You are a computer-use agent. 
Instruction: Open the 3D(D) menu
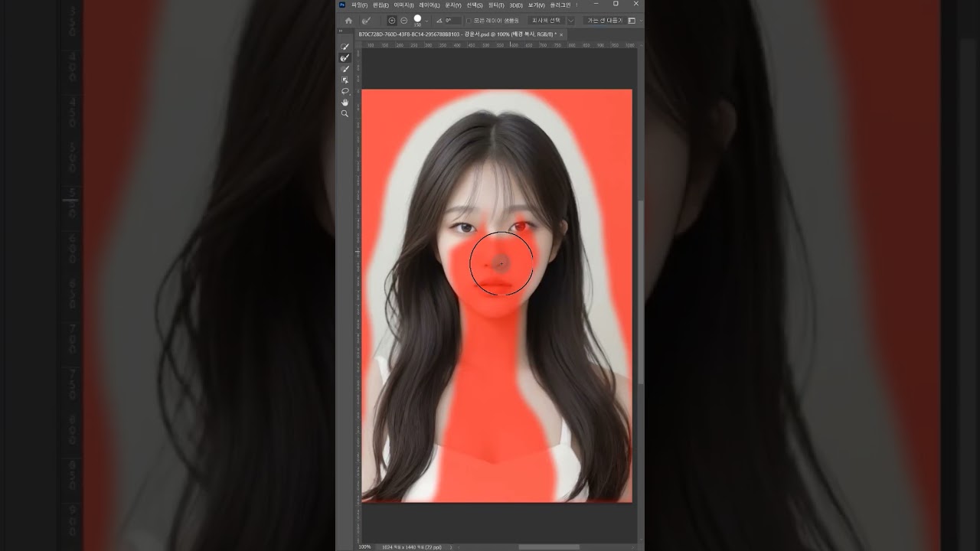(x=516, y=5)
